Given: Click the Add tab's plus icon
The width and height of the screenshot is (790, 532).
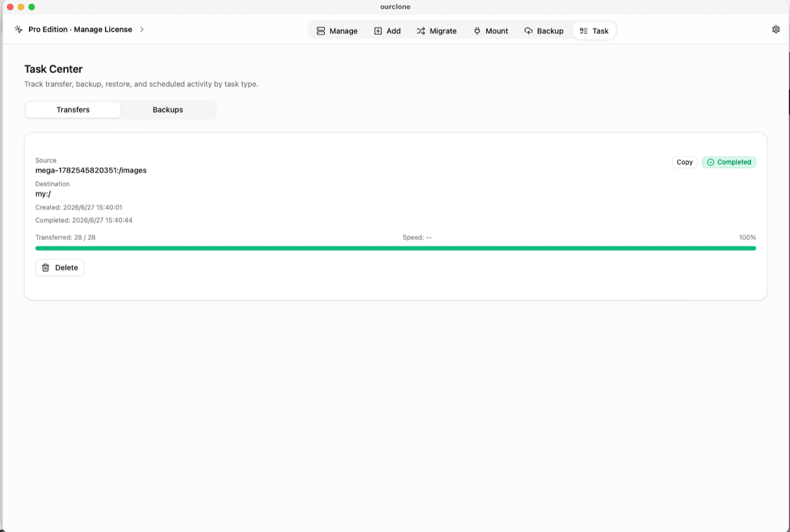Looking at the screenshot, I should [378, 31].
